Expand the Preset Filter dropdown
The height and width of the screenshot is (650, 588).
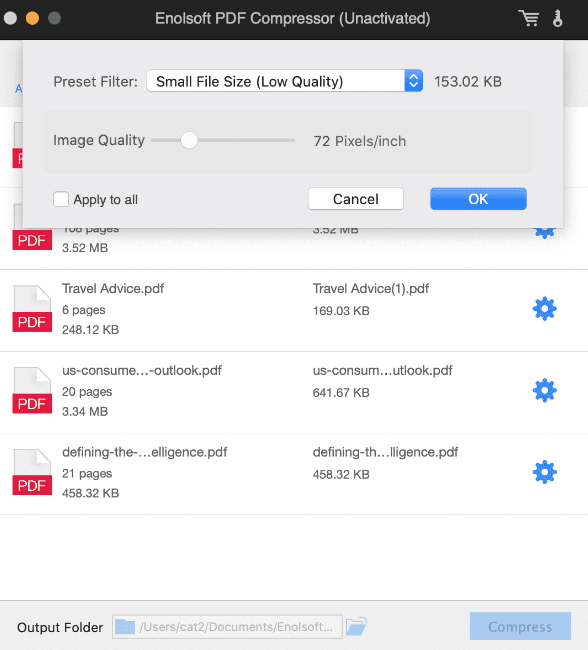(284, 81)
